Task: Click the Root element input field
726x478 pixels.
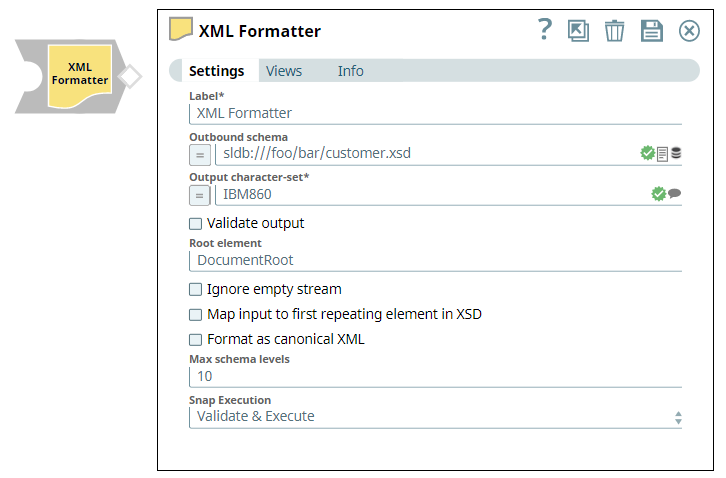Action: [435, 260]
